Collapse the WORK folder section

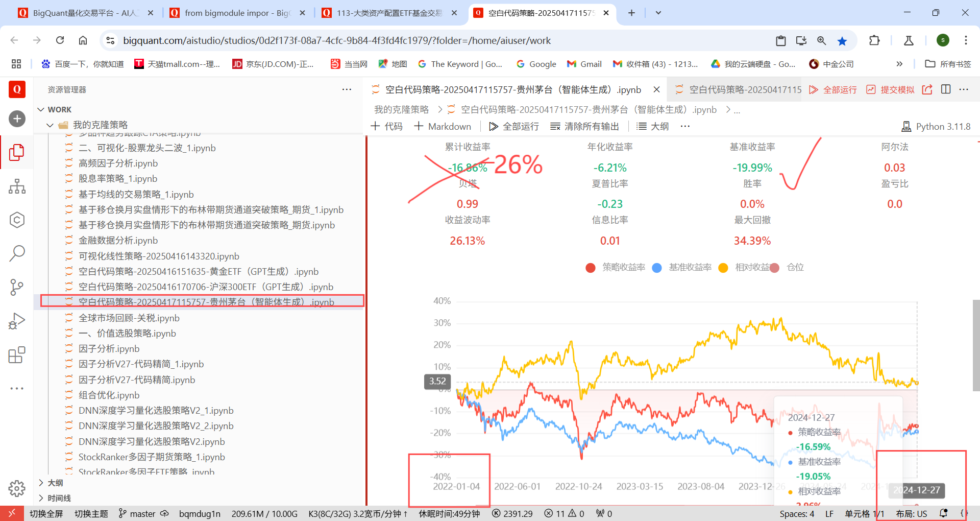click(59, 109)
